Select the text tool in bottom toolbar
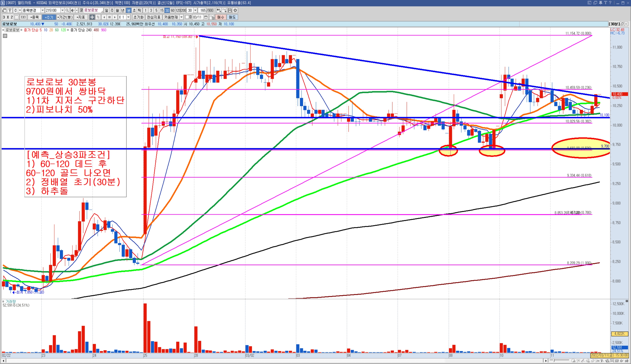 click(602, 361)
